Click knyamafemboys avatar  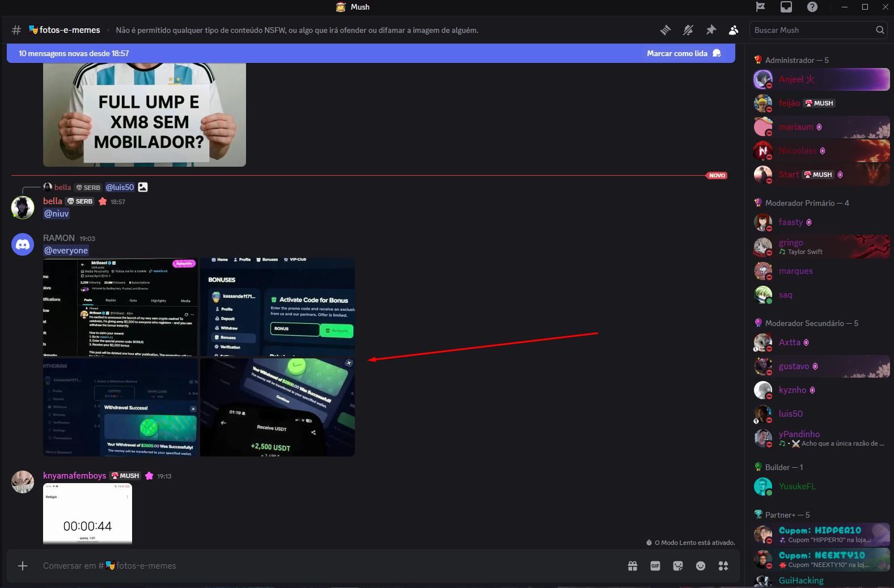[23, 482]
